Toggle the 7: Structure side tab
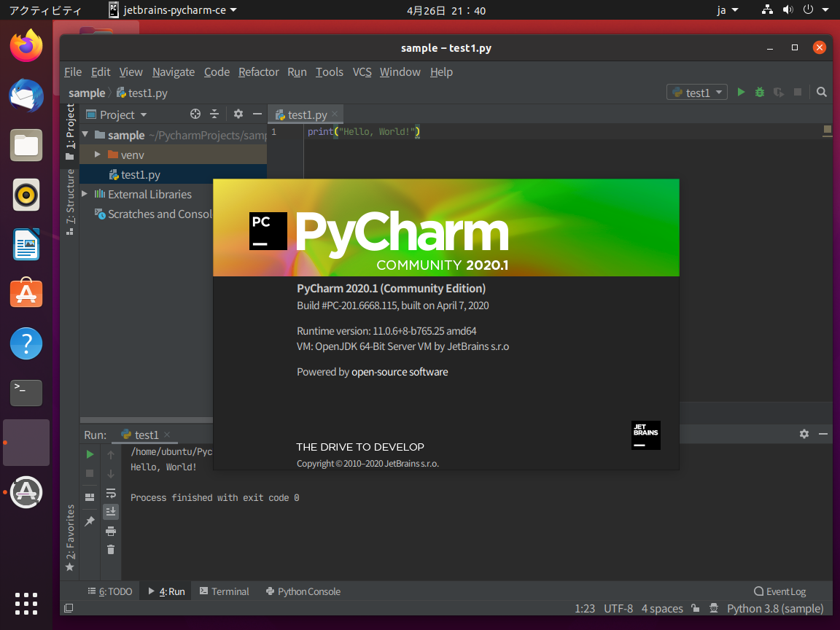Viewport: 840px width, 630px height. [70, 203]
